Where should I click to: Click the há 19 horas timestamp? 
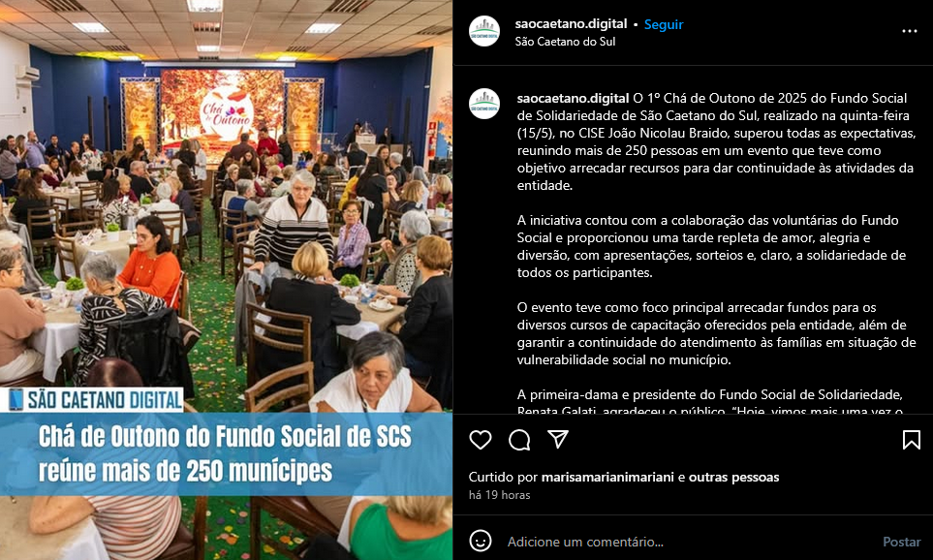[x=499, y=494]
